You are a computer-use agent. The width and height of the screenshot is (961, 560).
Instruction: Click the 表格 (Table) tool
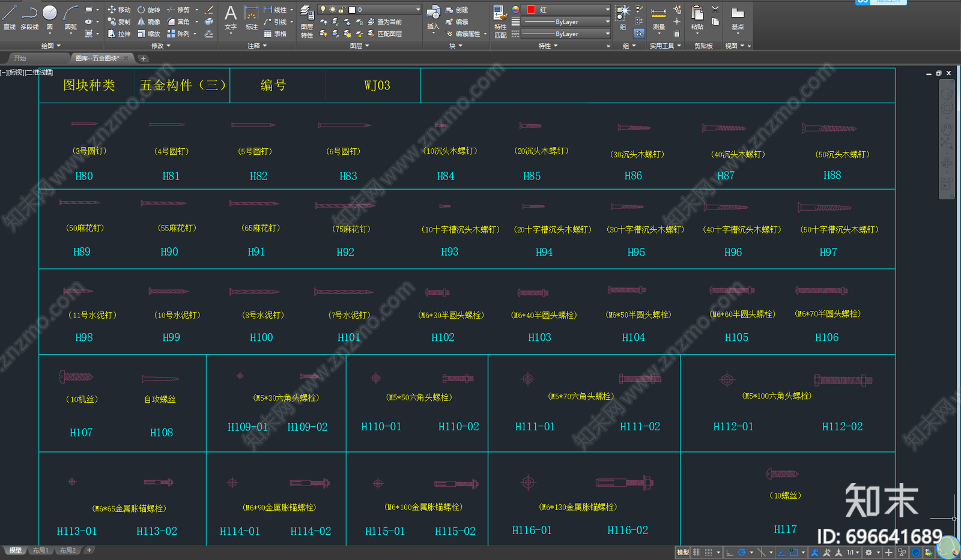coord(276,34)
